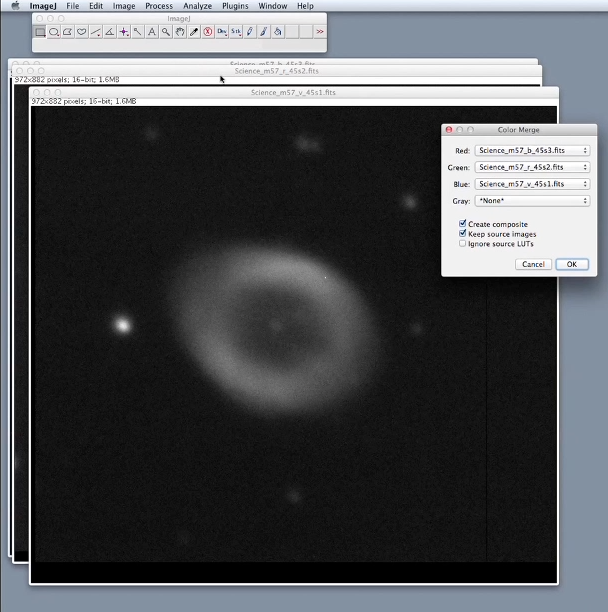
Task: Open the Apple menu
Action: (x=15, y=5)
